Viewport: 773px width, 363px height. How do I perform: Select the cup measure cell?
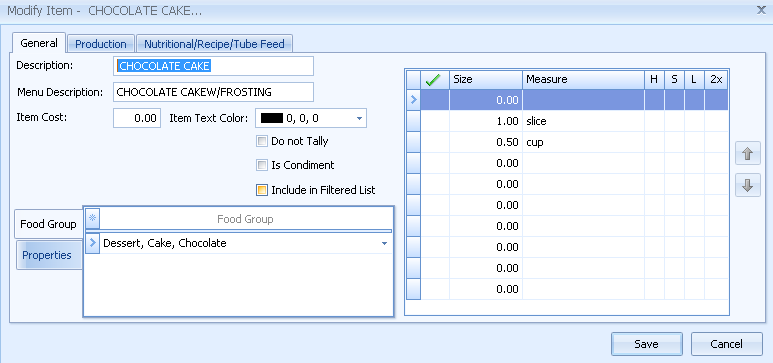583,142
